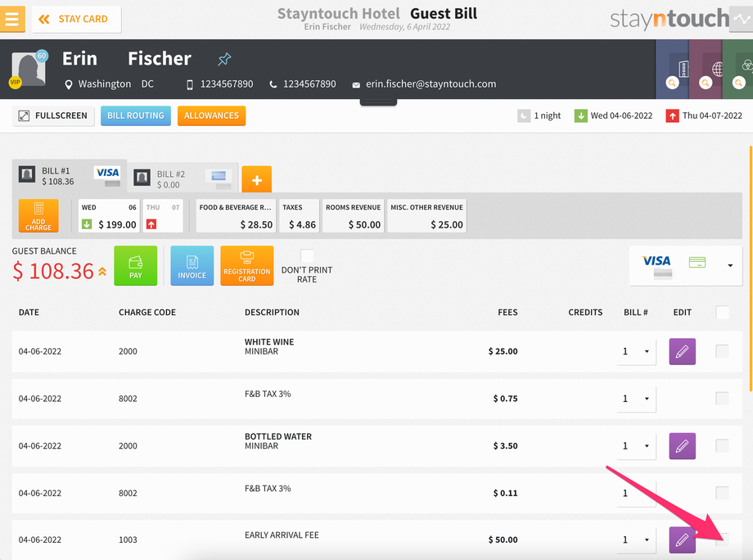This screenshot has width=753, height=560.
Task: Click the dashboard activity icon beside the logo
Action: click(742, 19)
